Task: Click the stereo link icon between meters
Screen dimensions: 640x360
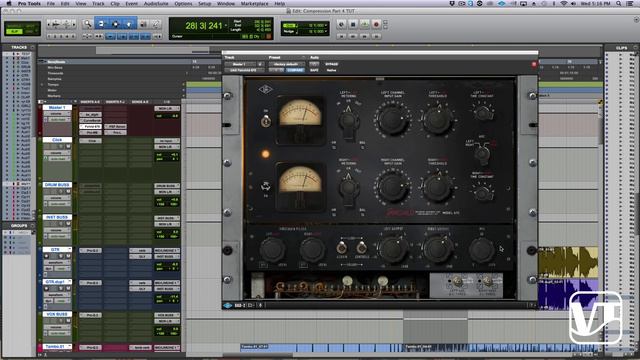Action: 265,186
